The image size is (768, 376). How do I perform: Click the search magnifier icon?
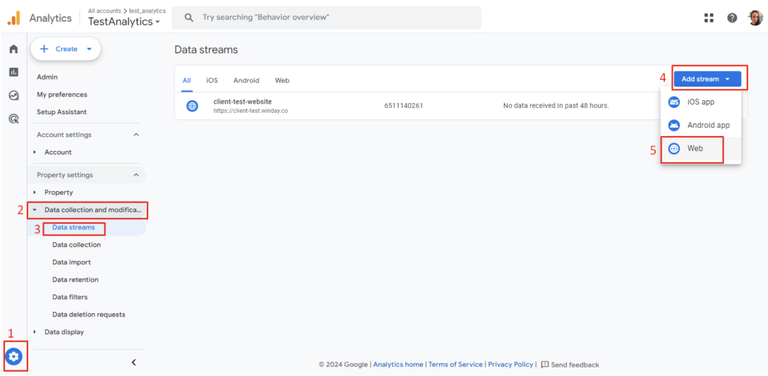coord(189,18)
